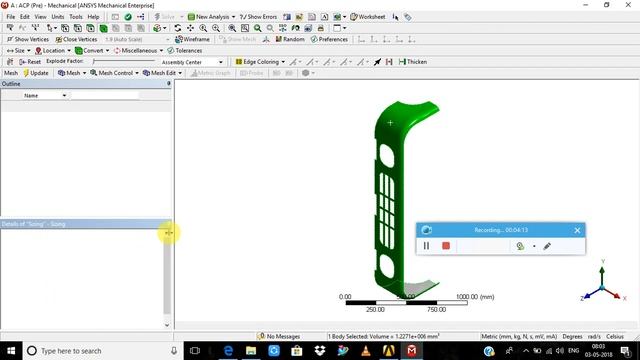Open the View menu

40,17
